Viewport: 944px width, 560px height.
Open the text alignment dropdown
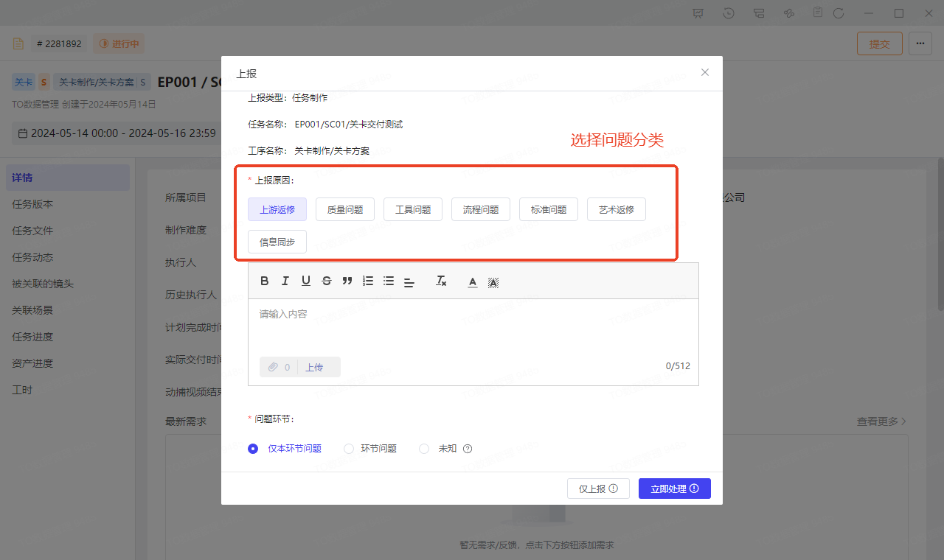409,281
